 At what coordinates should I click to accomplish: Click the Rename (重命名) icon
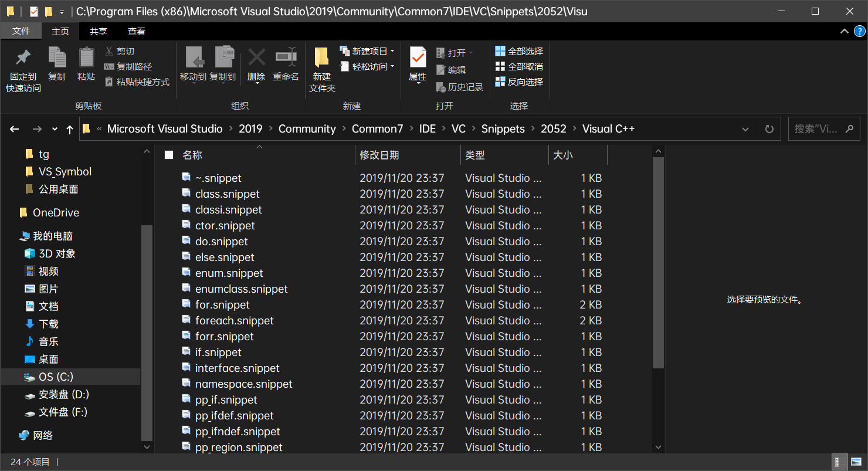click(286, 57)
